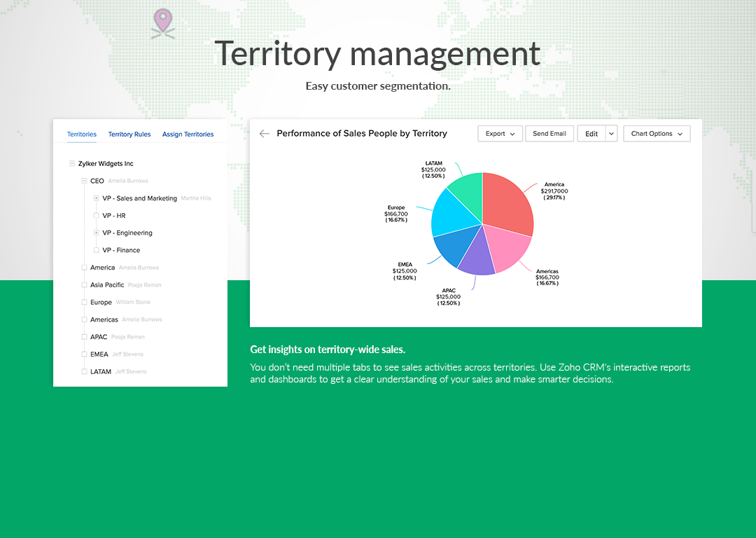Expand the VP - Engineering node
Image resolution: width=756 pixels, height=538 pixels.
(x=96, y=233)
